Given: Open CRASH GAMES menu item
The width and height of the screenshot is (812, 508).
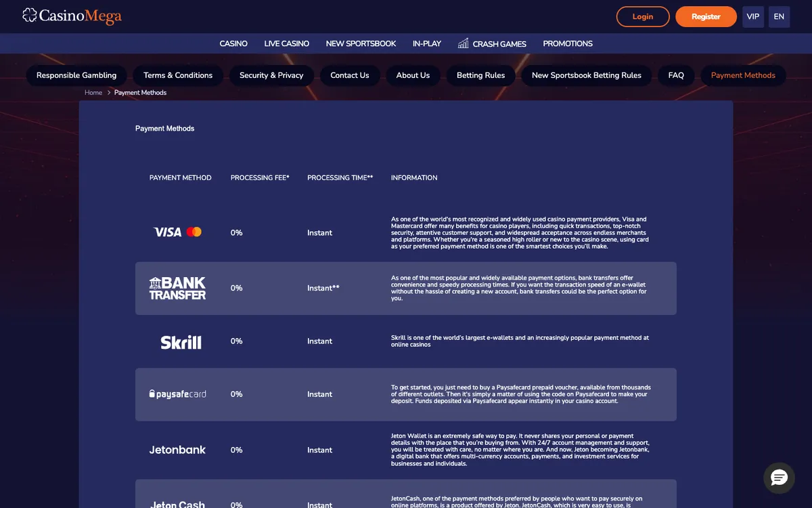Looking at the screenshot, I should [x=499, y=43].
